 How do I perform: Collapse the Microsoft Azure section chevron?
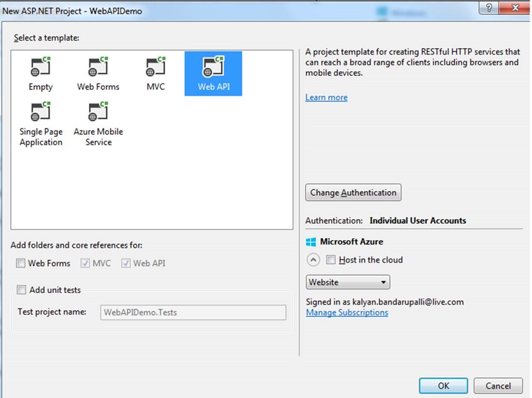[x=313, y=260]
